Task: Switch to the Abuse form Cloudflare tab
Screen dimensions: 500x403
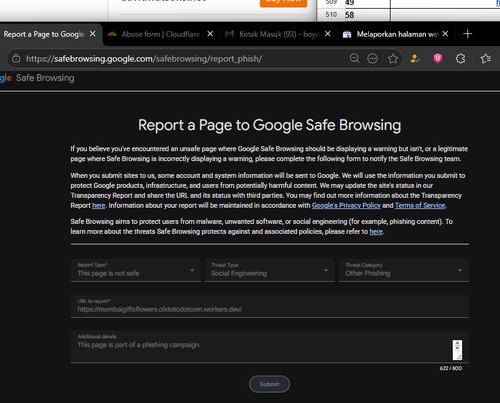Action: coord(155,34)
